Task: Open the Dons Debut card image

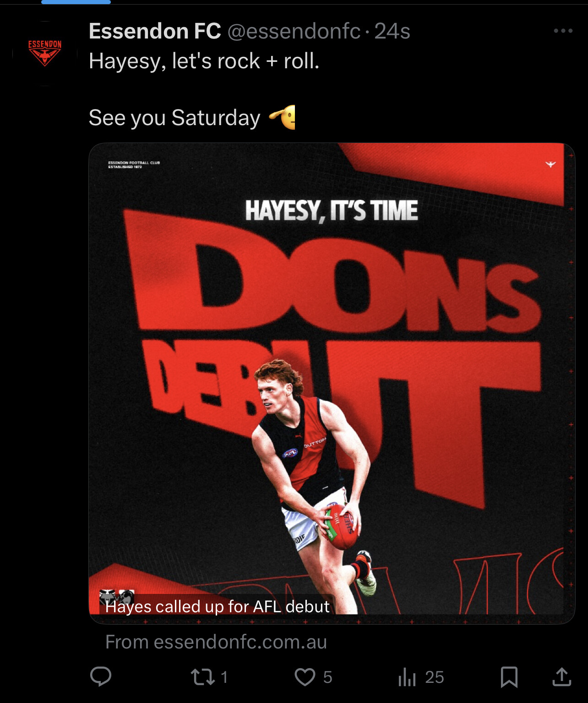Action: click(x=332, y=383)
